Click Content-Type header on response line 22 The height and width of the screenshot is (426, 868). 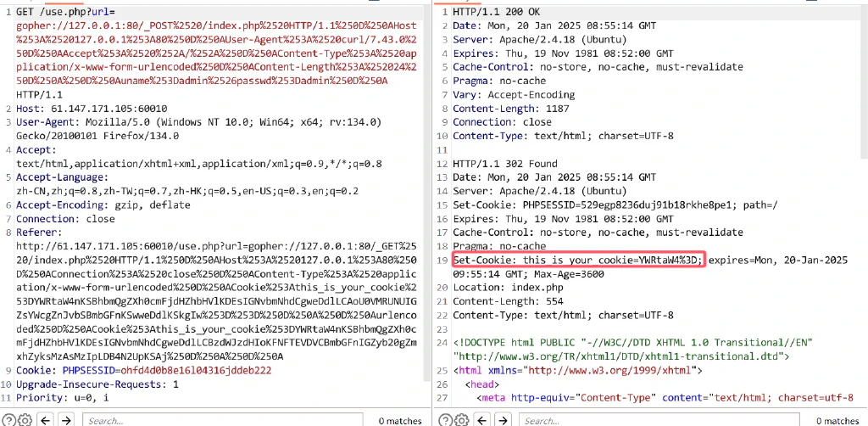pyautogui.click(x=563, y=315)
